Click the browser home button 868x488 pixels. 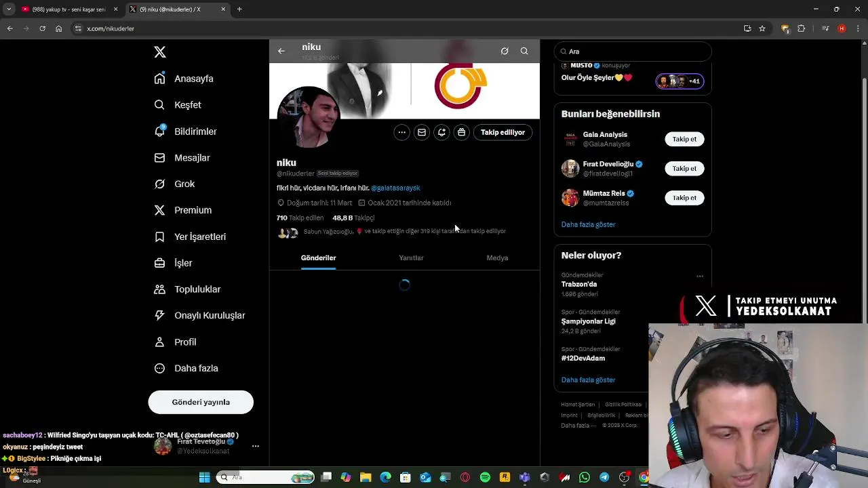tap(59, 28)
